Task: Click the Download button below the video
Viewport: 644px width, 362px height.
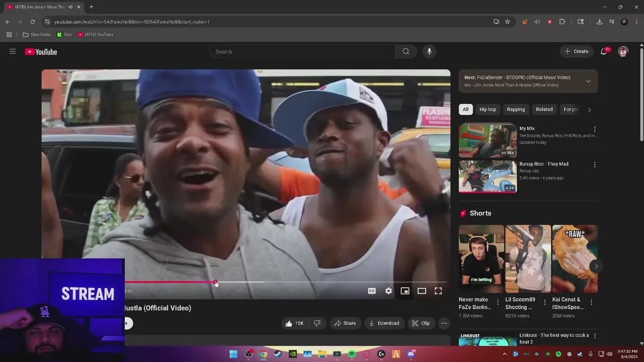Action: pyautogui.click(x=384, y=323)
